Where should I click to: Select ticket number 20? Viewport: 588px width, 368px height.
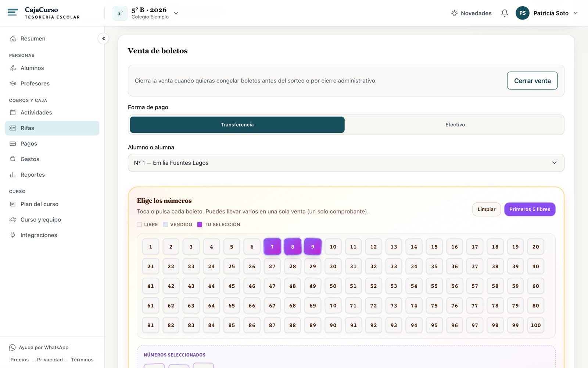click(536, 247)
